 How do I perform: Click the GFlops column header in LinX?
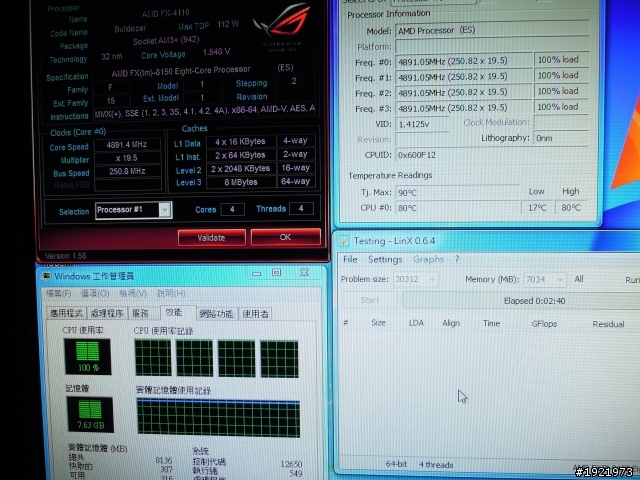(x=544, y=324)
